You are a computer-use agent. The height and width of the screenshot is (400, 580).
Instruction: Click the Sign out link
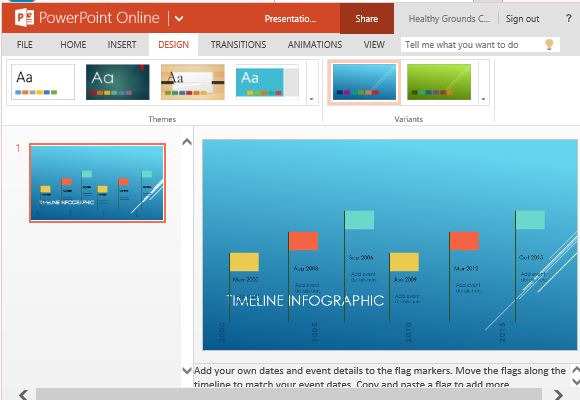pyautogui.click(x=522, y=19)
